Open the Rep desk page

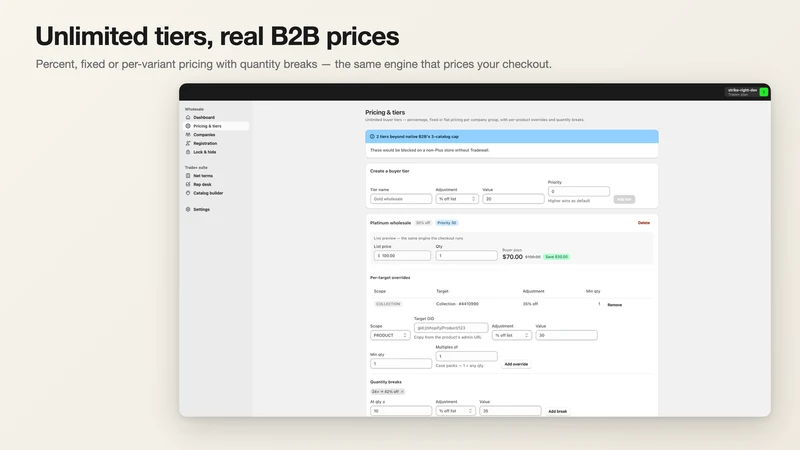(x=202, y=184)
